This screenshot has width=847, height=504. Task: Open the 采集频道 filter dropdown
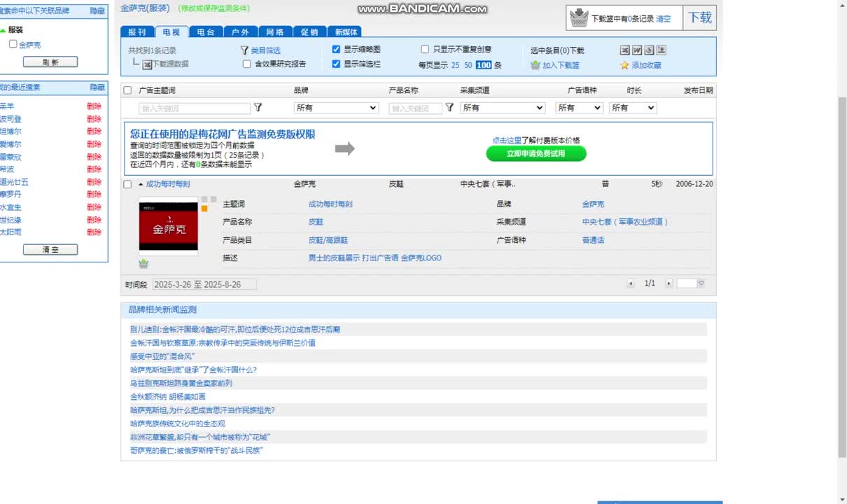click(x=503, y=108)
